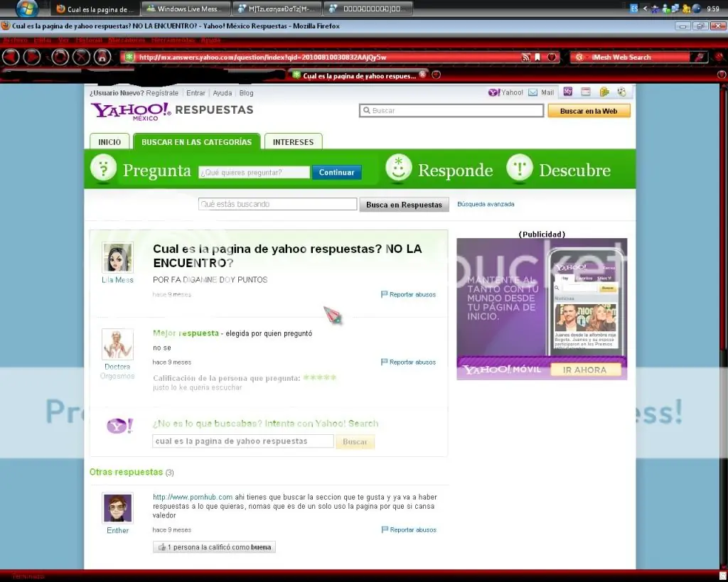Screen dimensions: 728x582
Task: Open Lila Mess user profile link
Action: (x=117, y=280)
